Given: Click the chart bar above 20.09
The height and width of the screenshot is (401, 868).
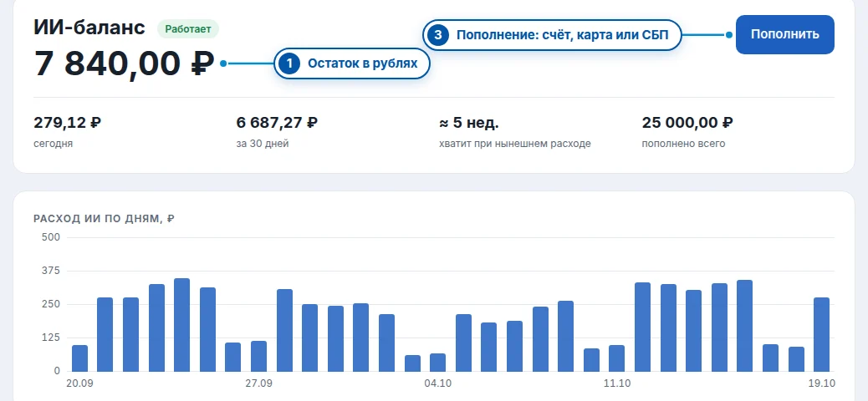Looking at the screenshot, I should tap(79, 358).
